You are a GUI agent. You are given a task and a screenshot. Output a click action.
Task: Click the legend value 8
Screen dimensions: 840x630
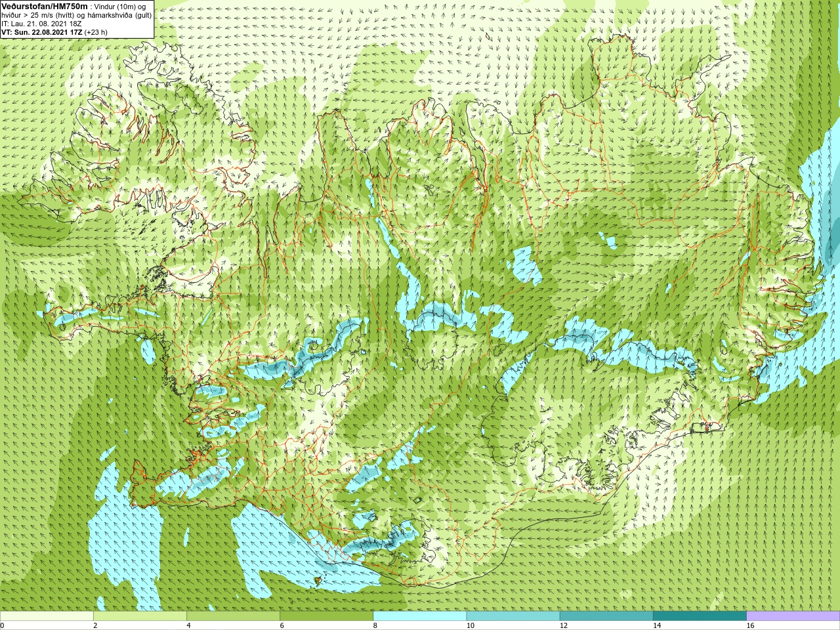tap(375, 625)
